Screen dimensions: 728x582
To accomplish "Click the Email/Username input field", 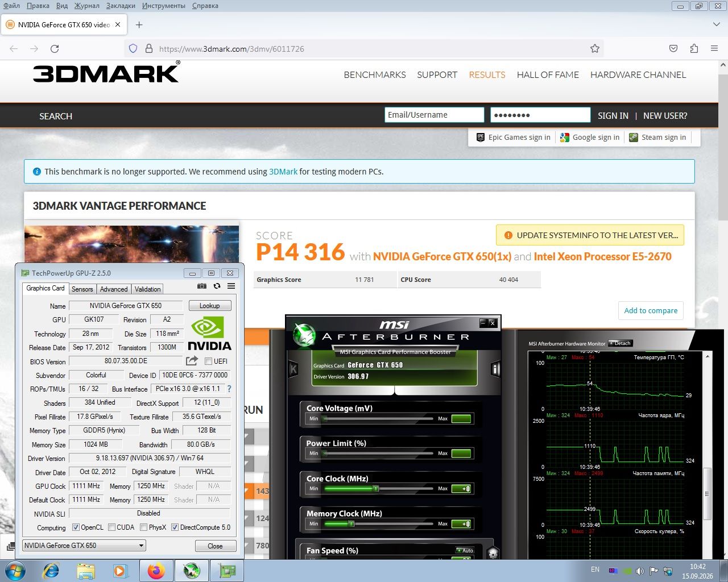I will [435, 115].
